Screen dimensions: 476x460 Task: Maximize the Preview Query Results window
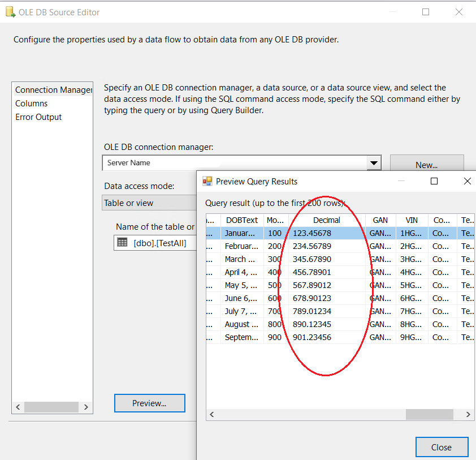coord(434,181)
